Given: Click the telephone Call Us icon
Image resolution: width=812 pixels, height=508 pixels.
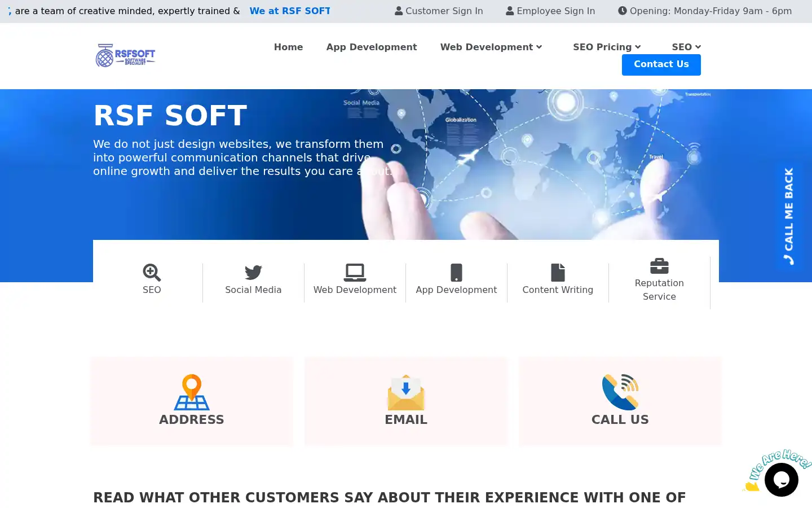Looking at the screenshot, I should [x=620, y=392].
